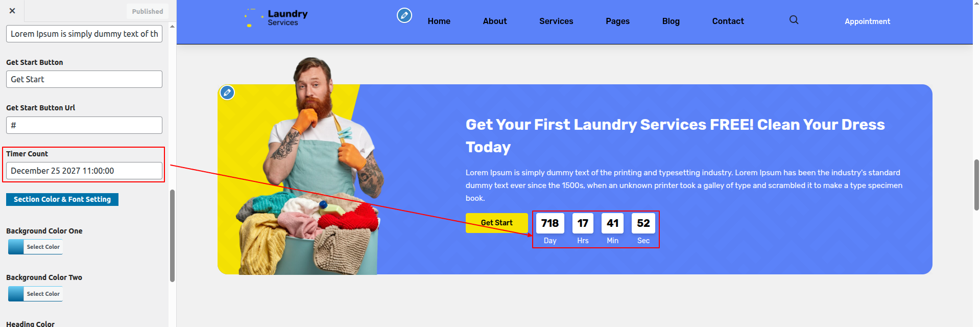Open the About menu item
980x327 pixels.
click(x=495, y=21)
